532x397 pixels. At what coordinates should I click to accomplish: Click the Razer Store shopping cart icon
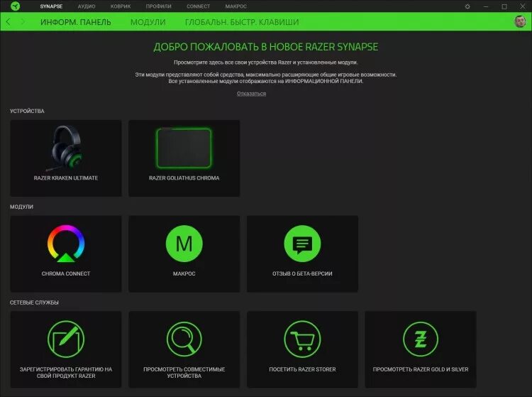(302, 339)
